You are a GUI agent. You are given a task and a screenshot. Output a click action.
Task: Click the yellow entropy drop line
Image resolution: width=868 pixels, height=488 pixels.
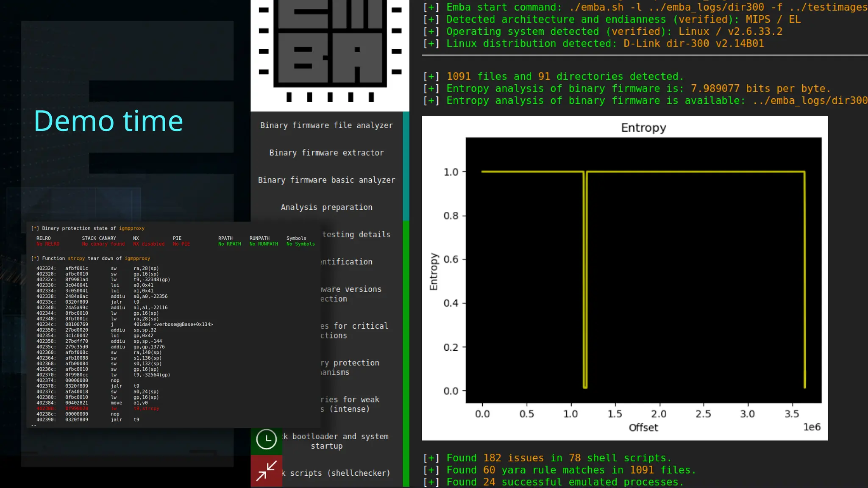pos(585,280)
